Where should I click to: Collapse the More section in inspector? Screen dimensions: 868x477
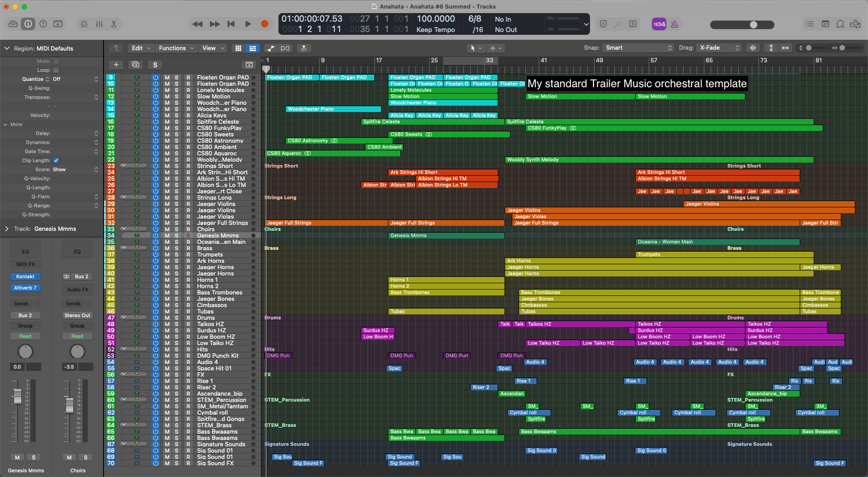coord(5,124)
